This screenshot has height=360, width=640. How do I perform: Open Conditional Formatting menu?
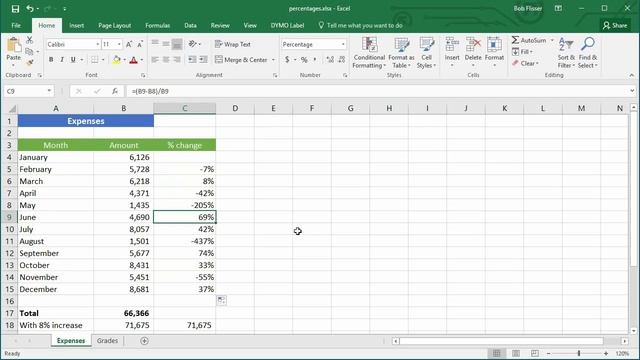[x=369, y=53]
